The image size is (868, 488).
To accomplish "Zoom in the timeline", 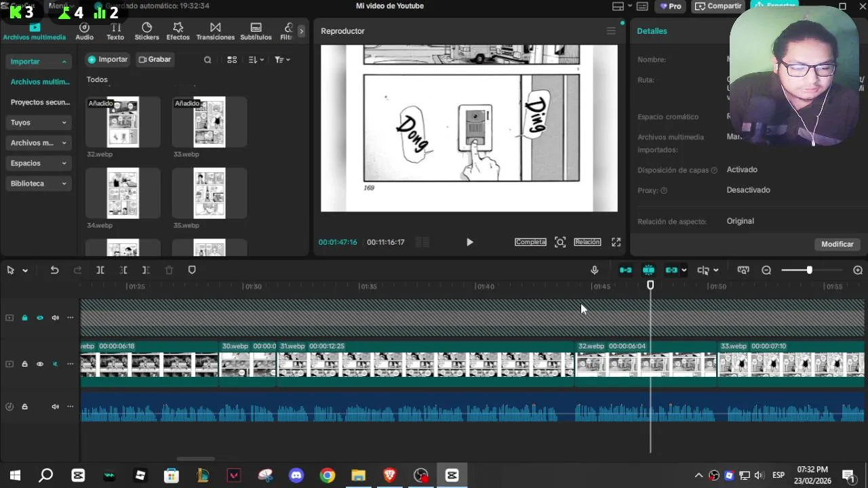I will 858,270.
